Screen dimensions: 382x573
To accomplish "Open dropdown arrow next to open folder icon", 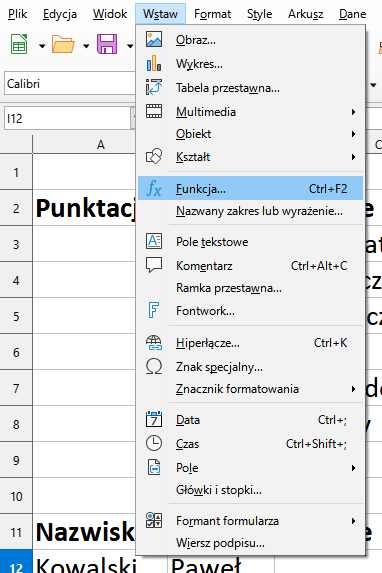I will tap(86, 46).
